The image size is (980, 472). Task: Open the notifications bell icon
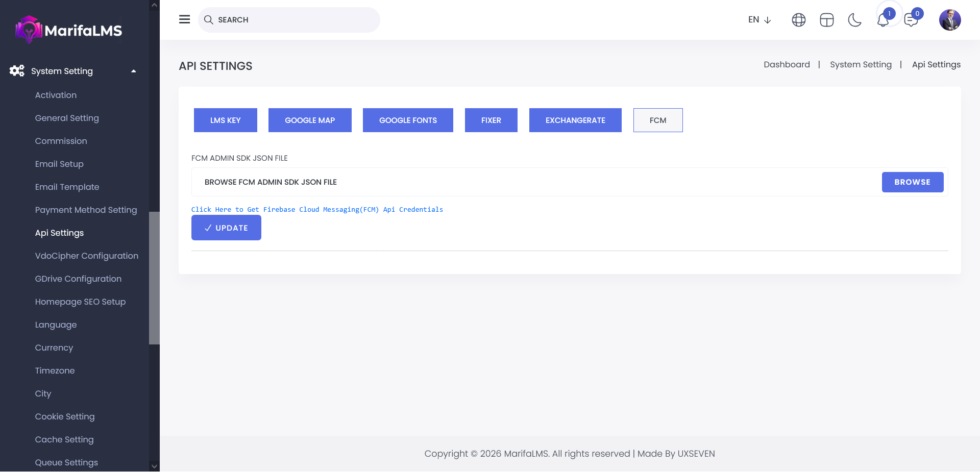(x=883, y=20)
